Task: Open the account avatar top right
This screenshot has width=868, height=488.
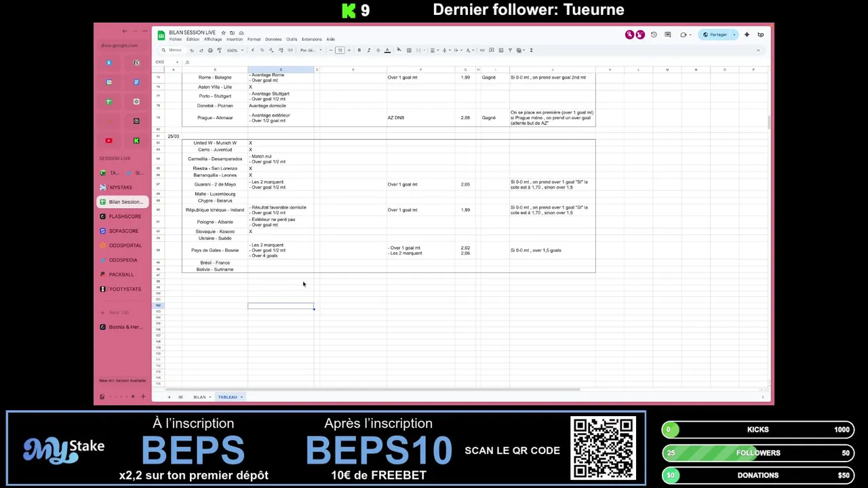Action: click(760, 35)
